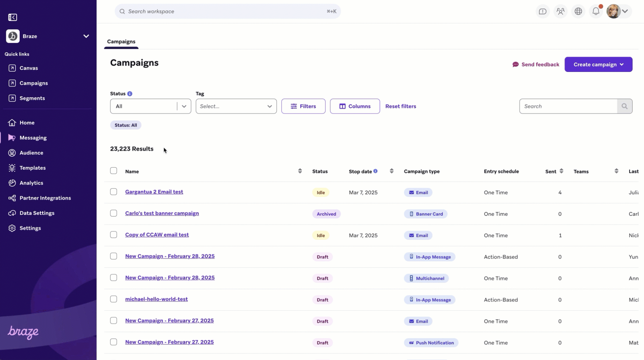Collapse the sidebar with the panel icon

pos(13,17)
